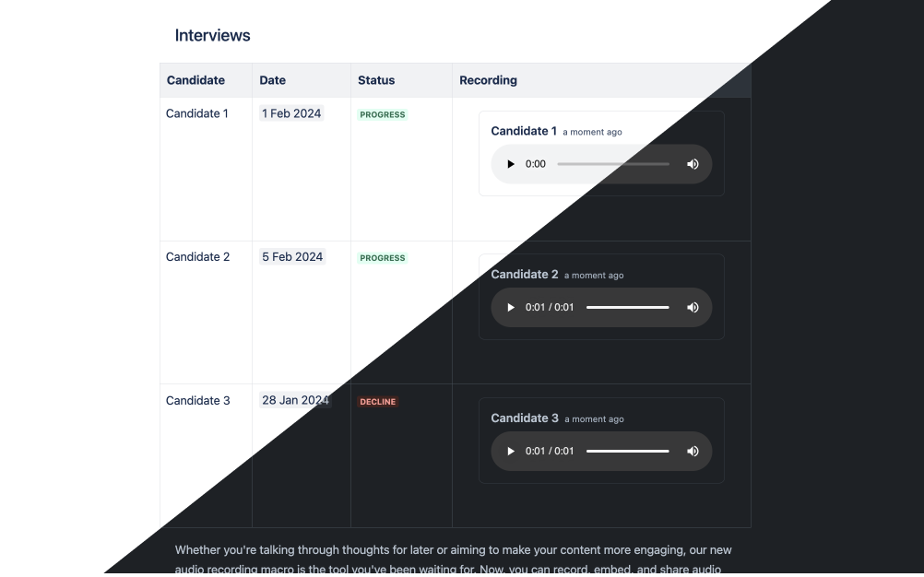924x577 pixels.
Task: Click Candidate 1 recording 'a moment ago' timestamp
Action: (592, 132)
